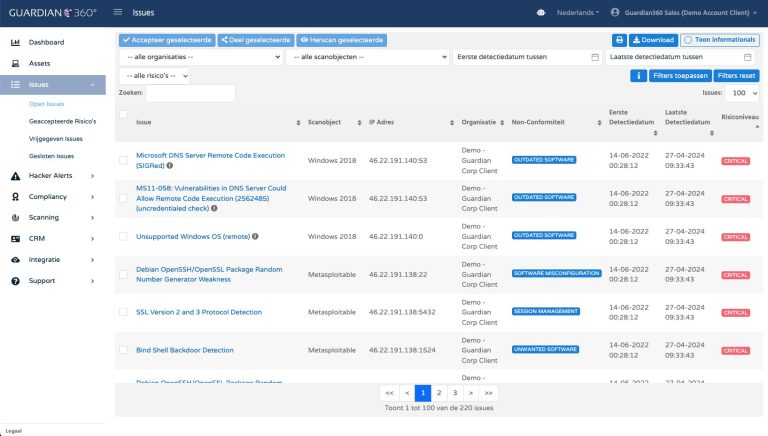768x436 pixels.
Task: Open Dashboard from the sidebar
Action: pyautogui.click(x=47, y=43)
